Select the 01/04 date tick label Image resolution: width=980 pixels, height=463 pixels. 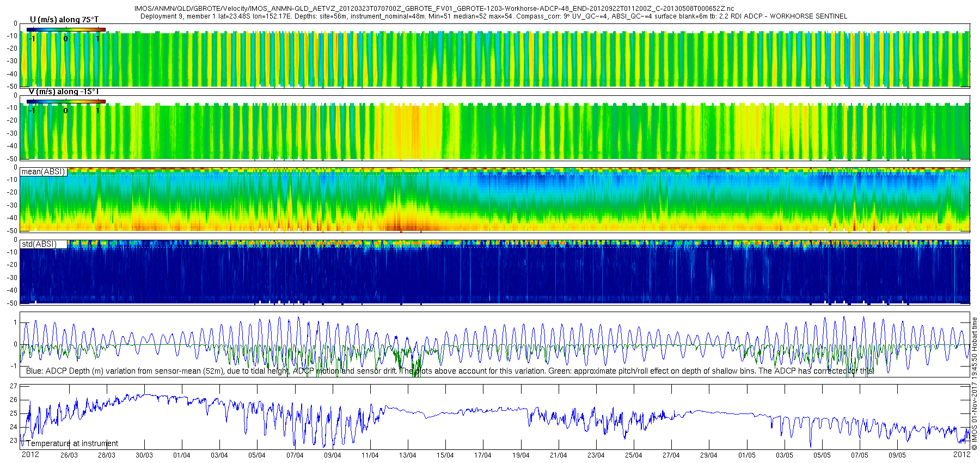[x=181, y=455]
